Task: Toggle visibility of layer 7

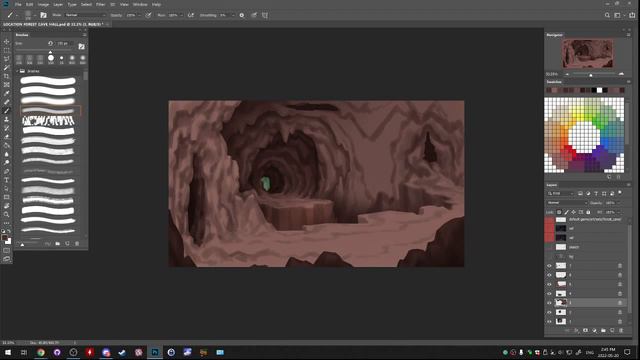Action: 549,266
